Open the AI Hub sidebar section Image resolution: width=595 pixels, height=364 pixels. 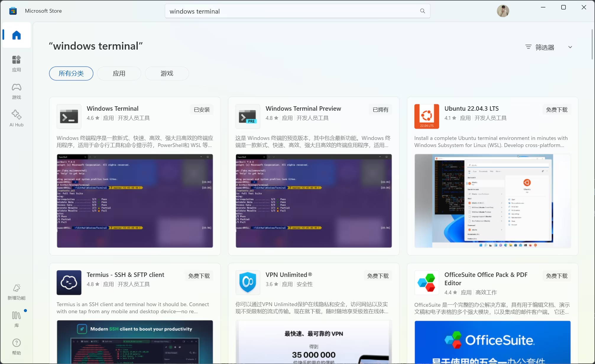[x=16, y=118]
